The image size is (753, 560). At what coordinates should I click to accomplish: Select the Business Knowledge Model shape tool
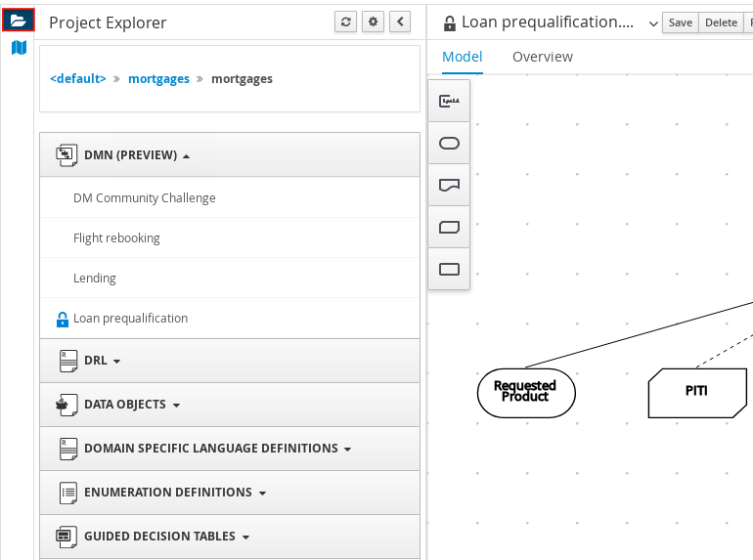click(450, 227)
